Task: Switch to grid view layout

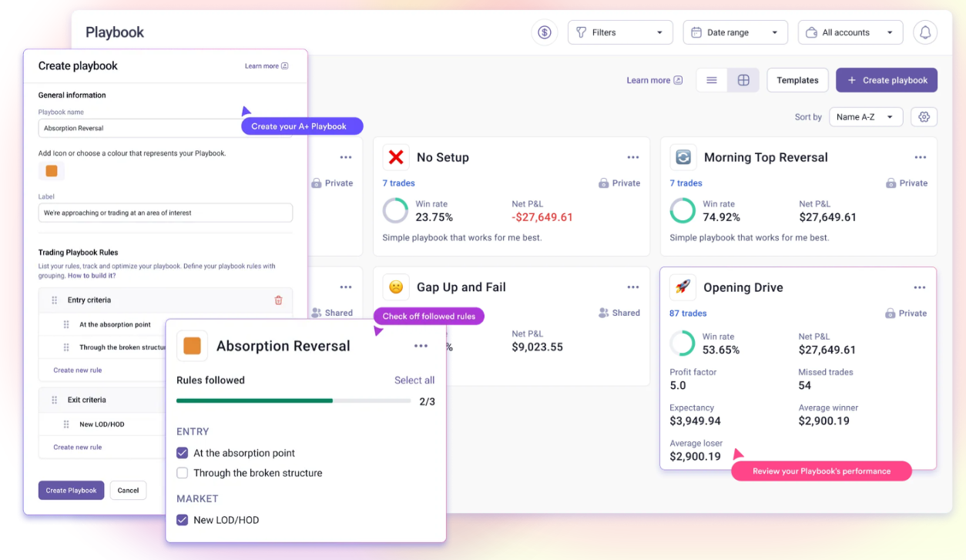Action: point(743,80)
